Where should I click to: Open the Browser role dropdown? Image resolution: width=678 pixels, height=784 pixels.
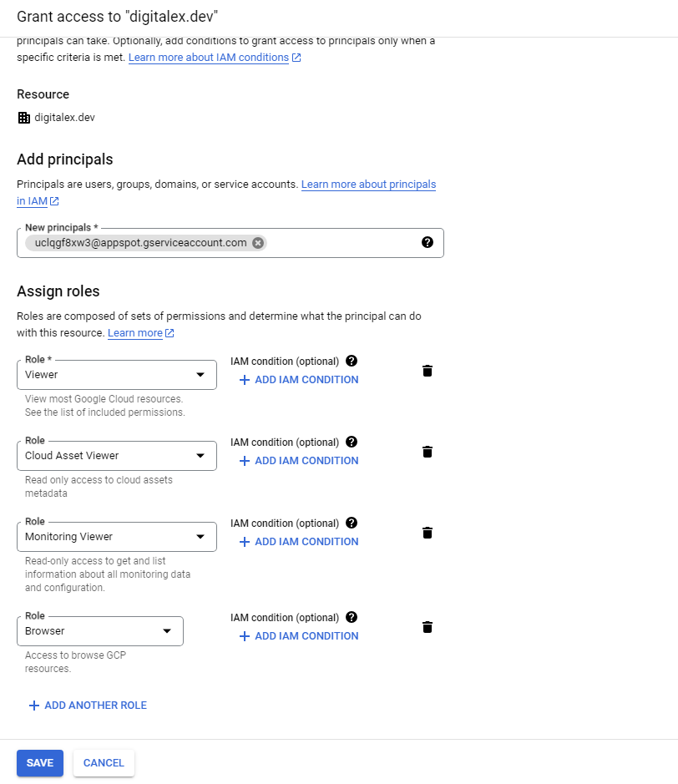[x=167, y=631]
